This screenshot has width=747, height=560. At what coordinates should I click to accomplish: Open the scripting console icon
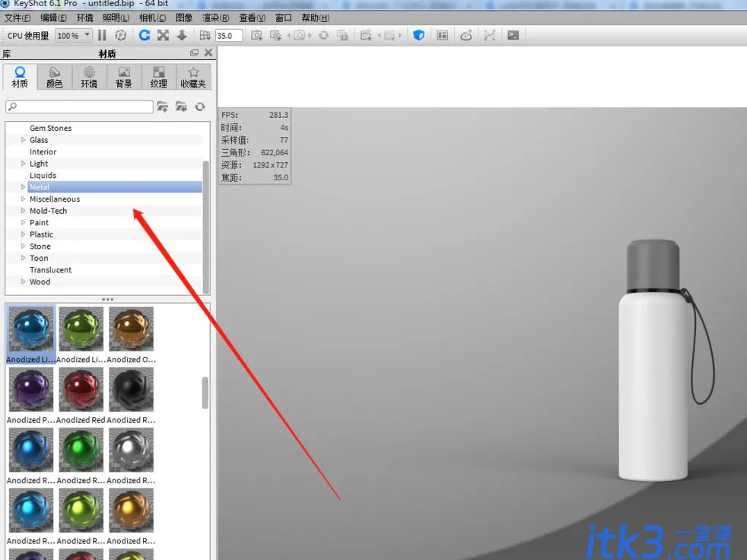click(513, 35)
